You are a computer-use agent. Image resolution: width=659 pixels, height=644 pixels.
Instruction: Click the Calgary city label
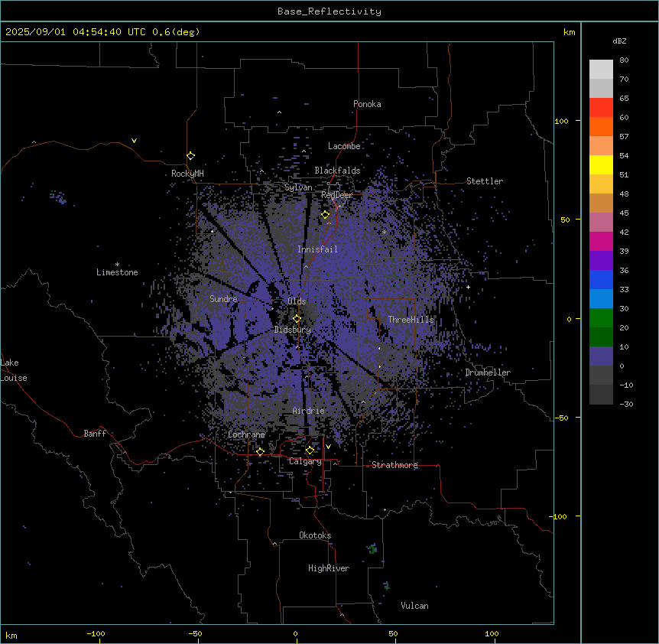[x=306, y=461]
